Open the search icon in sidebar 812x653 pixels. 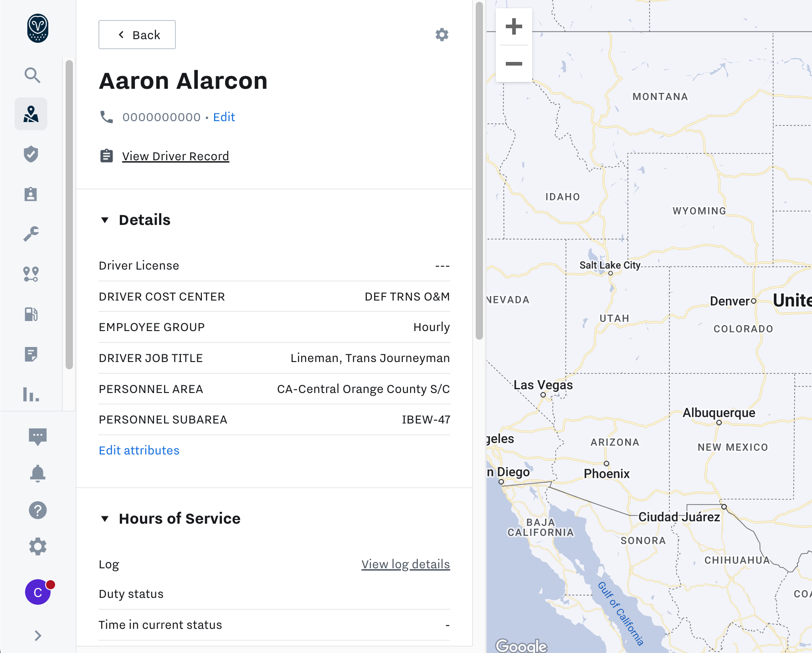32,75
